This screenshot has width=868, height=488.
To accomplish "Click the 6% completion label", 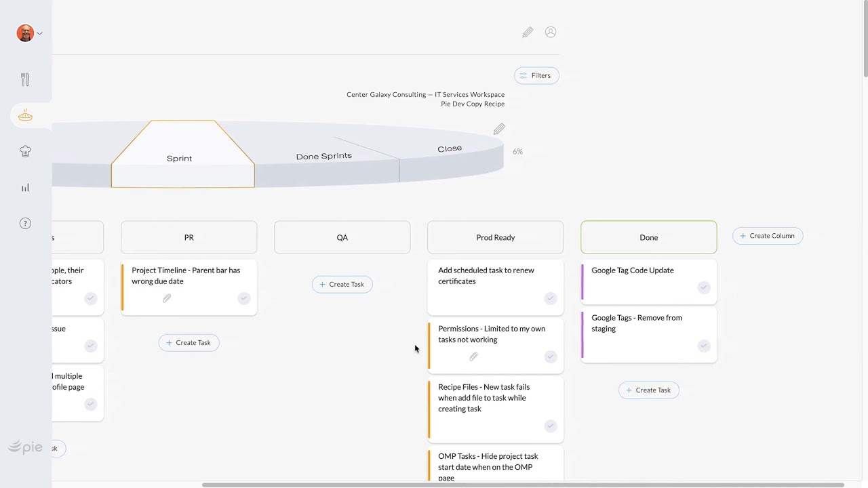I will coord(517,151).
